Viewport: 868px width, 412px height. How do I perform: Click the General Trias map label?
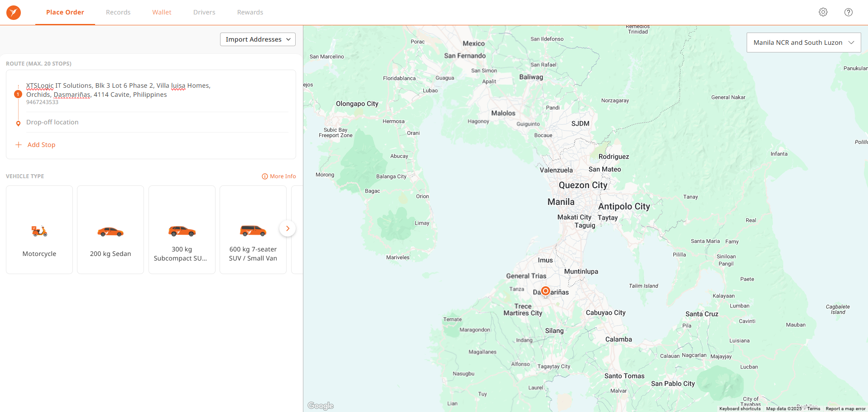tap(526, 276)
